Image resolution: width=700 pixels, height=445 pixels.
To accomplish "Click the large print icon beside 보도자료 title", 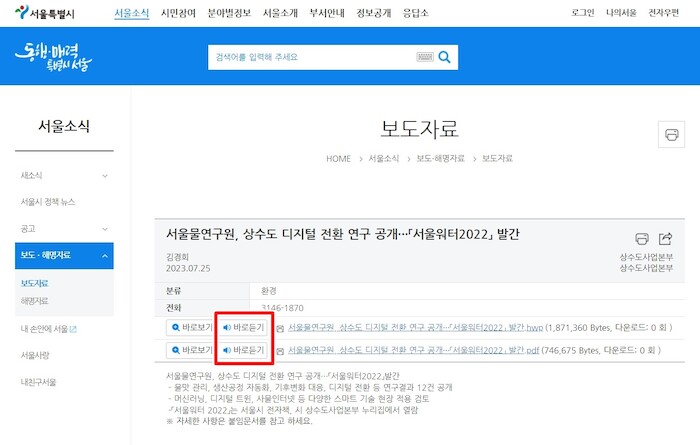I will tap(671, 135).
